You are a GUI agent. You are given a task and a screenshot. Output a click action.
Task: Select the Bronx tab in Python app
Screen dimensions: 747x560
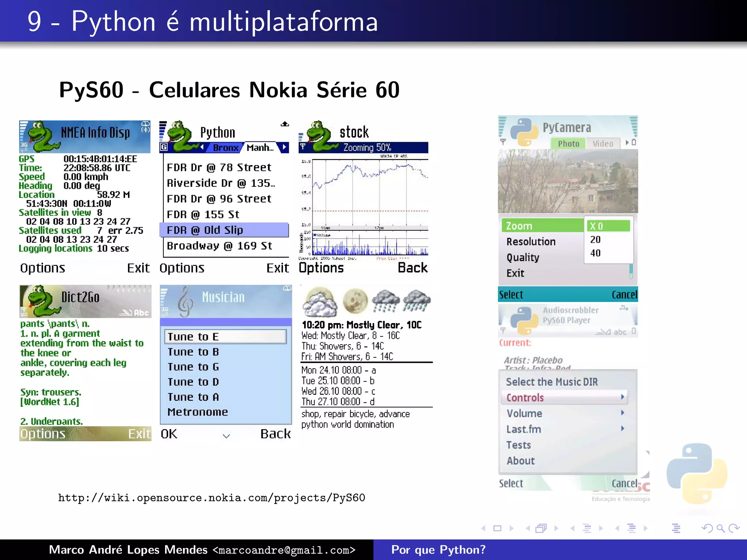225,148
